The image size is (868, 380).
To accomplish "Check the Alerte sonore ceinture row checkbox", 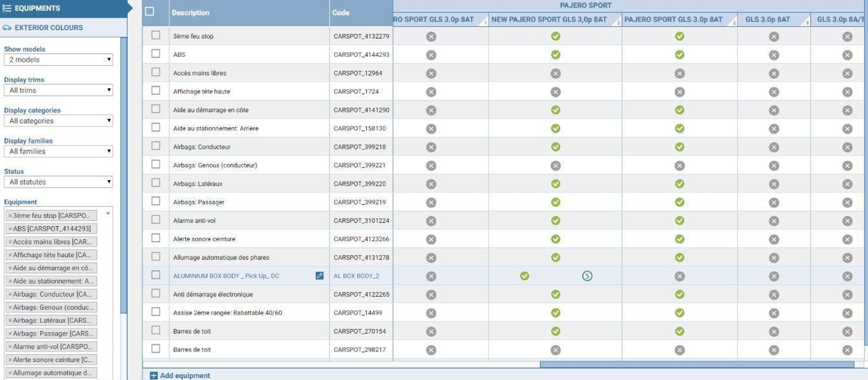I will point(156,238).
